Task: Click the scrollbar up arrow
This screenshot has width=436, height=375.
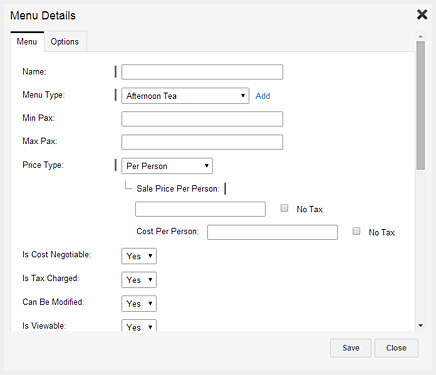Action: 421,36
